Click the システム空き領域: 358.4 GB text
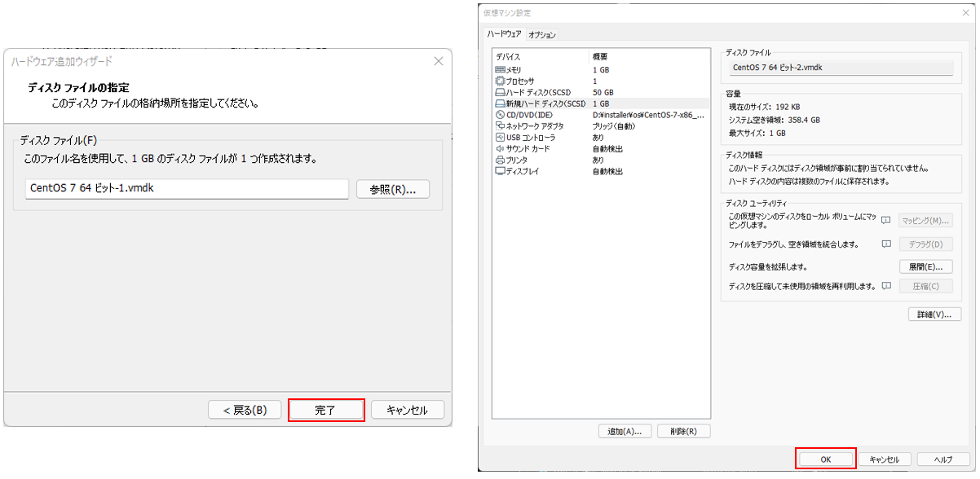Viewport: 980px width, 479px height. pos(774,120)
